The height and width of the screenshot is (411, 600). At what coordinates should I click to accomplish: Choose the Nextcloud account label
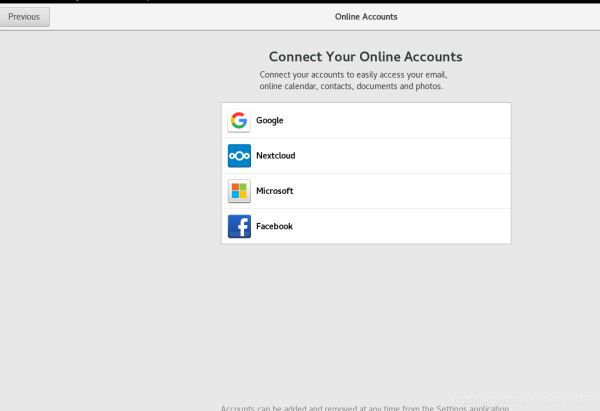tap(276, 156)
